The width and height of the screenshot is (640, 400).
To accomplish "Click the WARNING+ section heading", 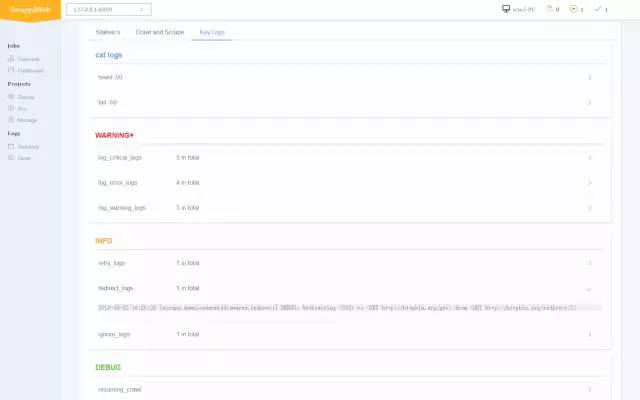I will click(114, 135).
